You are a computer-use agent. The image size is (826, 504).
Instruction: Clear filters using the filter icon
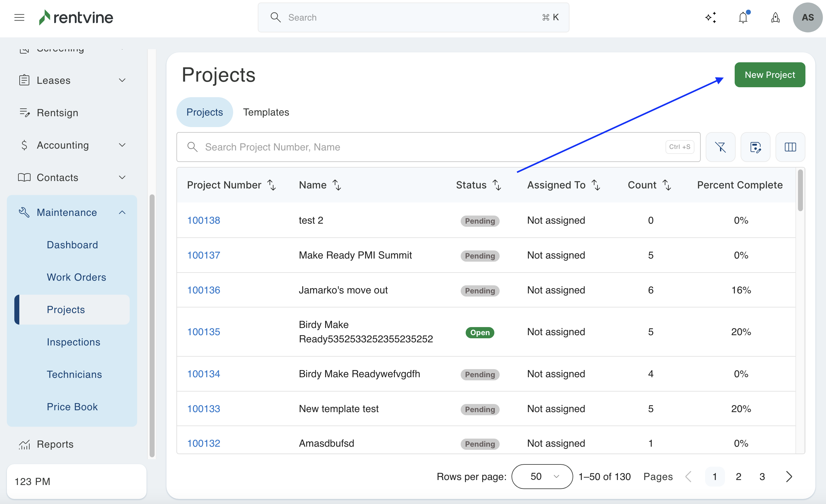coord(720,147)
